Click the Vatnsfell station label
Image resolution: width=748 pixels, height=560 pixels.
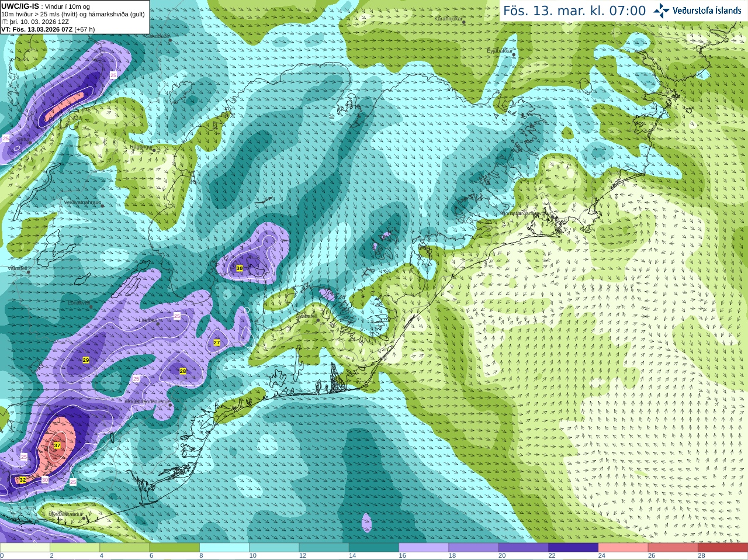tap(18, 268)
